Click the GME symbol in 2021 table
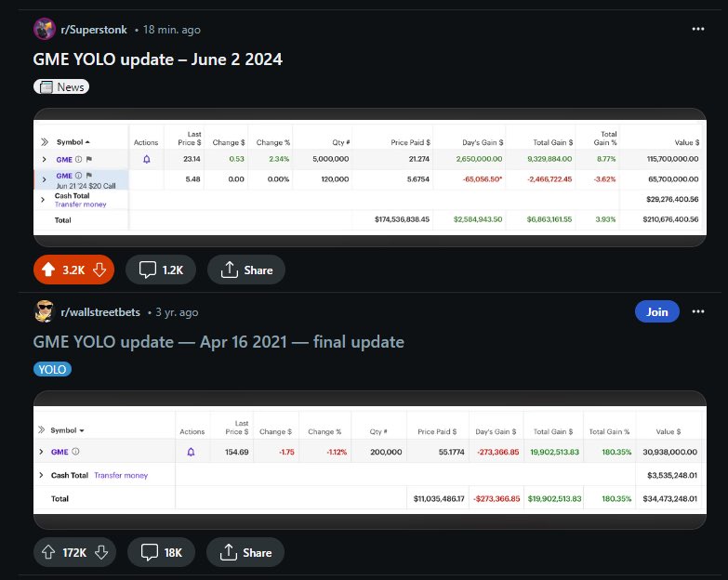 (60, 452)
